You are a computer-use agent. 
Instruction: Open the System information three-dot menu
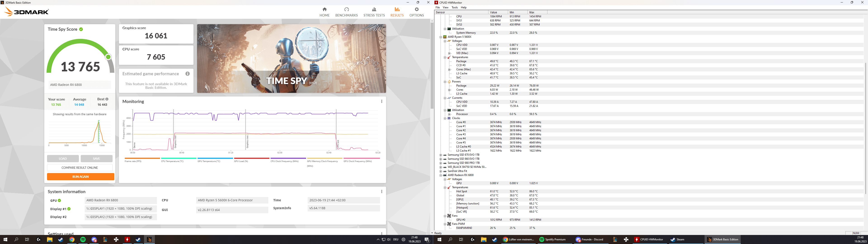[381, 191]
